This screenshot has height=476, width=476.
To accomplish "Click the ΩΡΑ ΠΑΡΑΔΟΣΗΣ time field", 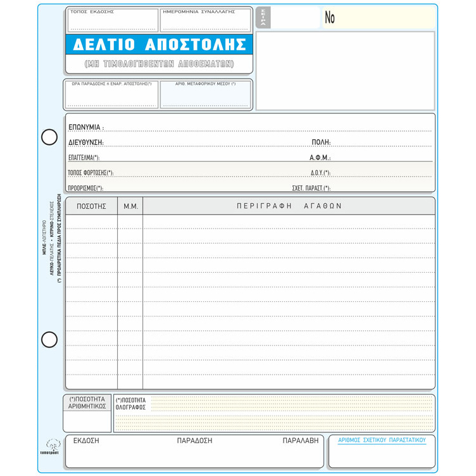I will click(x=111, y=96).
